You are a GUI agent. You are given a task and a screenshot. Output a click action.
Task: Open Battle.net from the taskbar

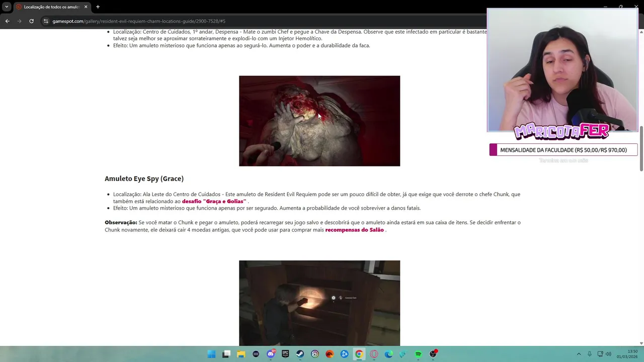pyautogui.click(x=344, y=354)
